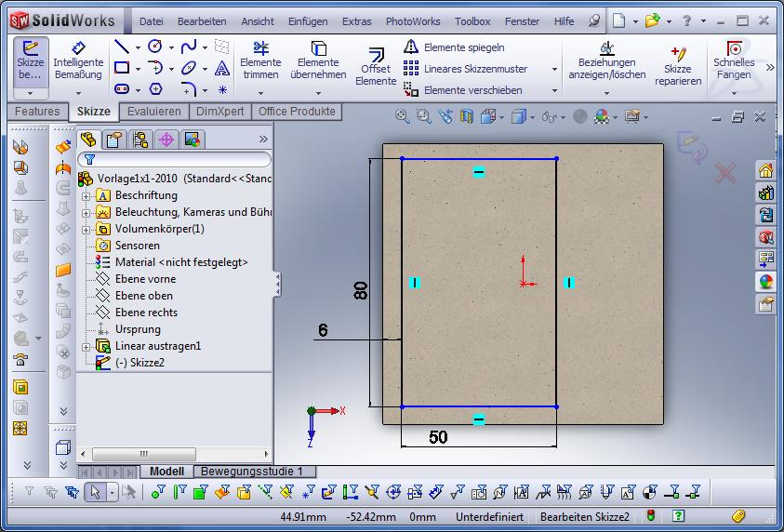This screenshot has width=784, height=532.
Task: Toggle the Schnelles Fangen snap option
Action: pyautogui.click(x=734, y=60)
